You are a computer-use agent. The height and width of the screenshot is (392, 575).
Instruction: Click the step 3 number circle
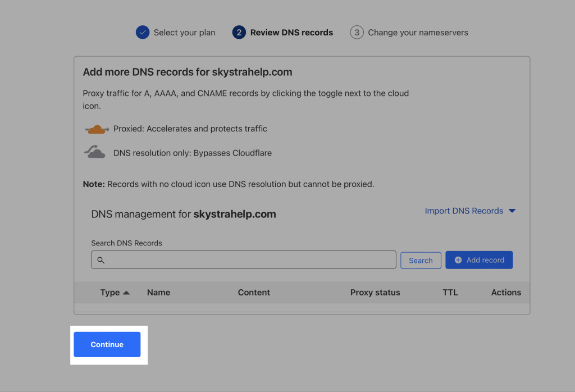click(357, 33)
